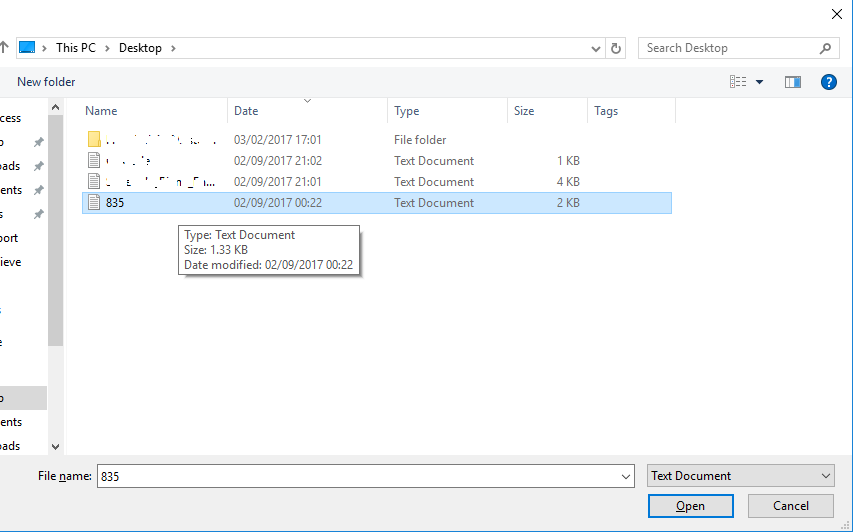This screenshot has height=532, width=853.
Task: Toggle the preview pane button
Action: point(793,82)
